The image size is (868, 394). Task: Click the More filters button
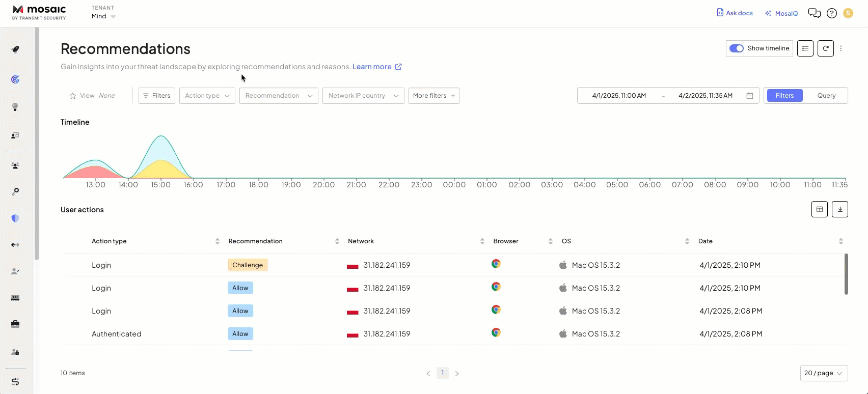pyautogui.click(x=433, y=96)
